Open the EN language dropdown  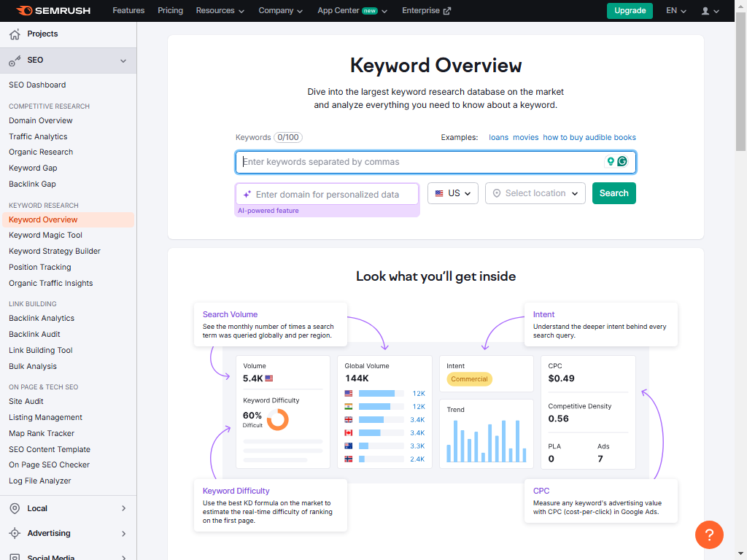[x=676, y=10]
